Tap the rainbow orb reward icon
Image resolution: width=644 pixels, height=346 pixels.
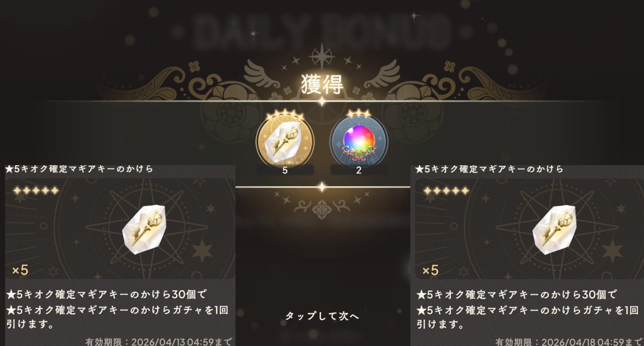point(359,141)
